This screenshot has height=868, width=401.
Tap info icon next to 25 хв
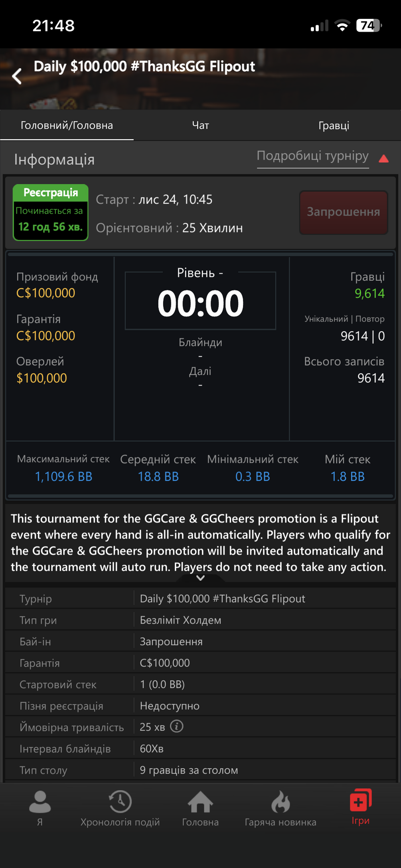(176, 726)
